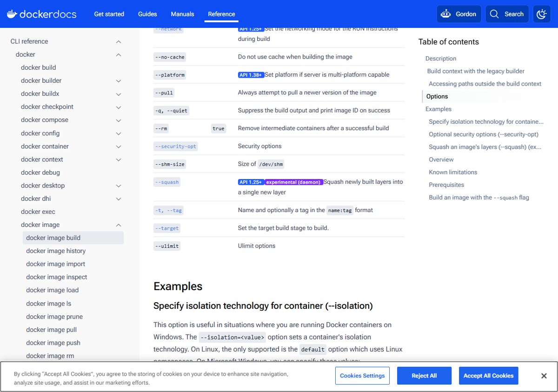Open the Guides section
The height and width of the screenshot is (392, 558).
[147, 14]
